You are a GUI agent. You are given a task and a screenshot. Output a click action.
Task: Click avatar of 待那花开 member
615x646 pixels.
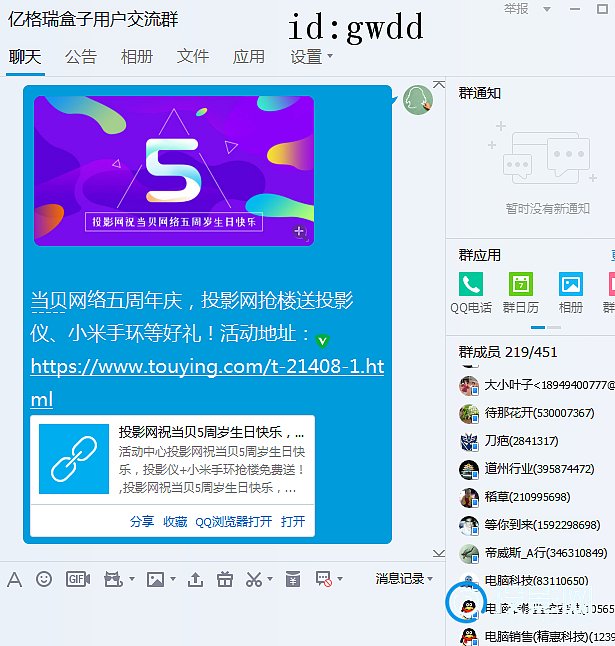coord(469,414)
